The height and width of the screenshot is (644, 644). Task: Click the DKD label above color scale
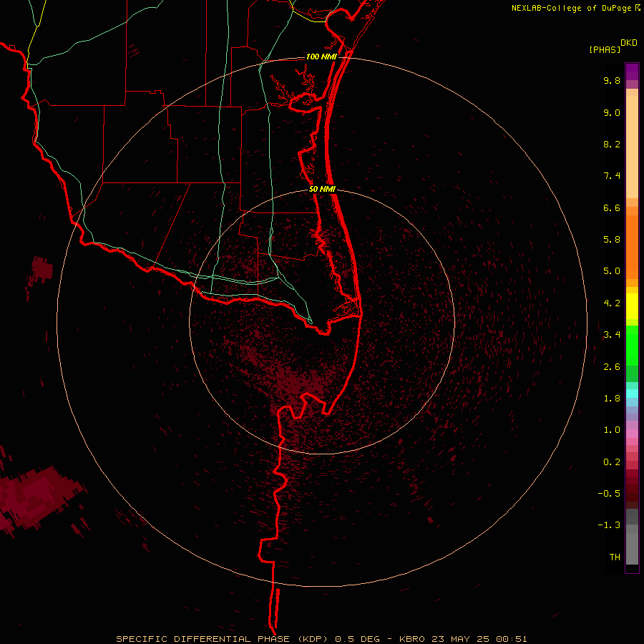pos(629,43)
